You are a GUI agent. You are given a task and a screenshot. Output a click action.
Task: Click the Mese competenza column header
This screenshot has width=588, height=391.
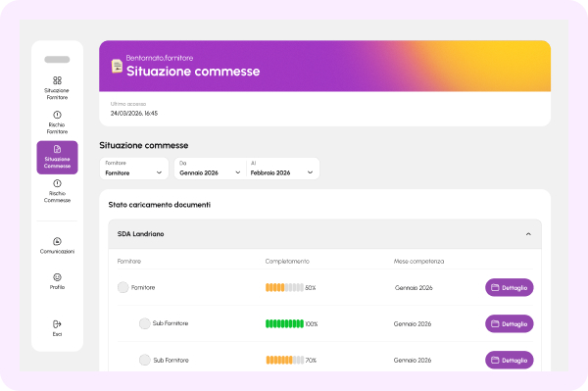point(418,261)
